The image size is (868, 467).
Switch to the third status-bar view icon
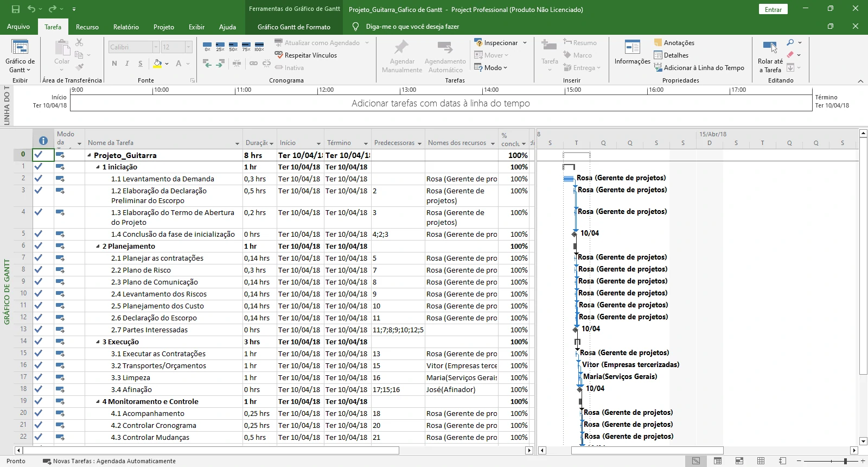tap(739, 461)
